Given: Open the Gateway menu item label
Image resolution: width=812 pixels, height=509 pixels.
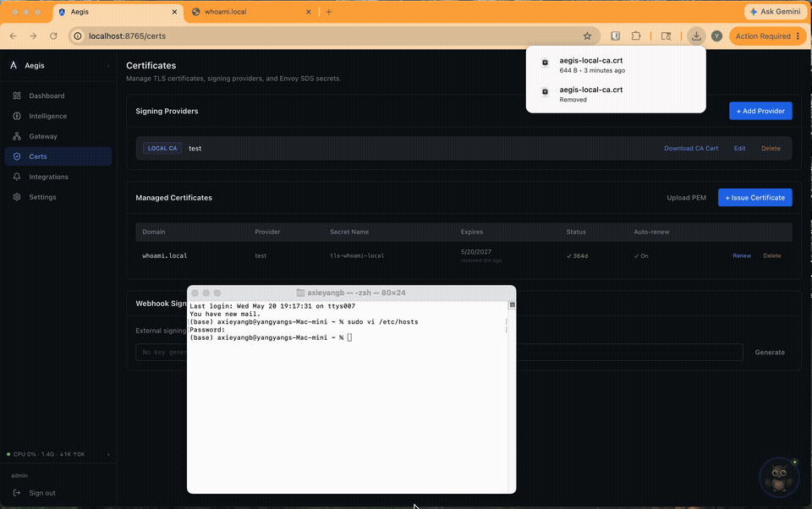Looking at the screenshot, I should click(x=43, y=136).
